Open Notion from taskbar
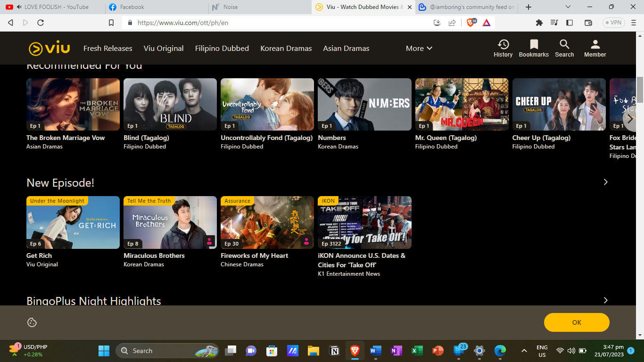The height and width of the screenshot is (362, 644). tap(334, 351)
